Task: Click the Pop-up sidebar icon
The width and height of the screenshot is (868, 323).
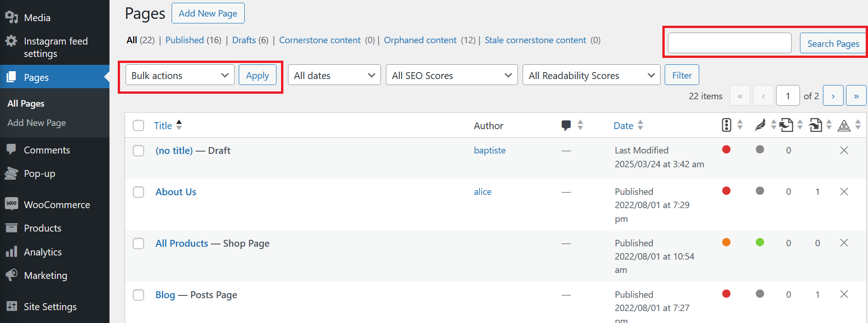Action: (x=11, y=173)
